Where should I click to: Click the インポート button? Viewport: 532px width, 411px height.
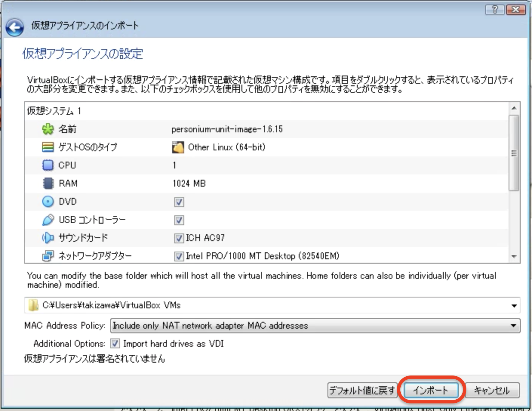(431, 390)
